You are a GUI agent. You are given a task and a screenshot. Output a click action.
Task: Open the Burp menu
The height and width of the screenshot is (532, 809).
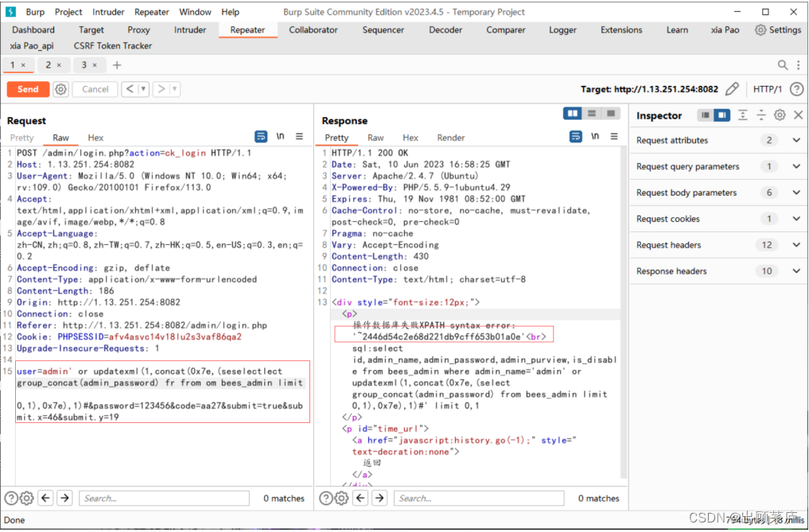coord(35,12)
